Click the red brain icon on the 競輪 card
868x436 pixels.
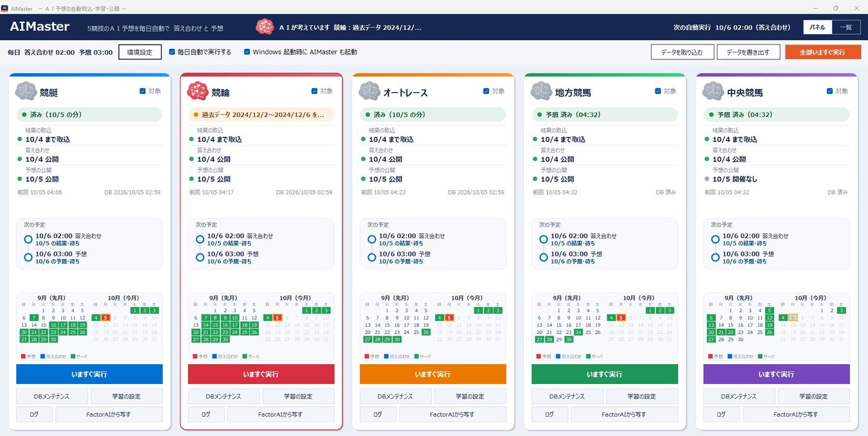tap(198, 92)
